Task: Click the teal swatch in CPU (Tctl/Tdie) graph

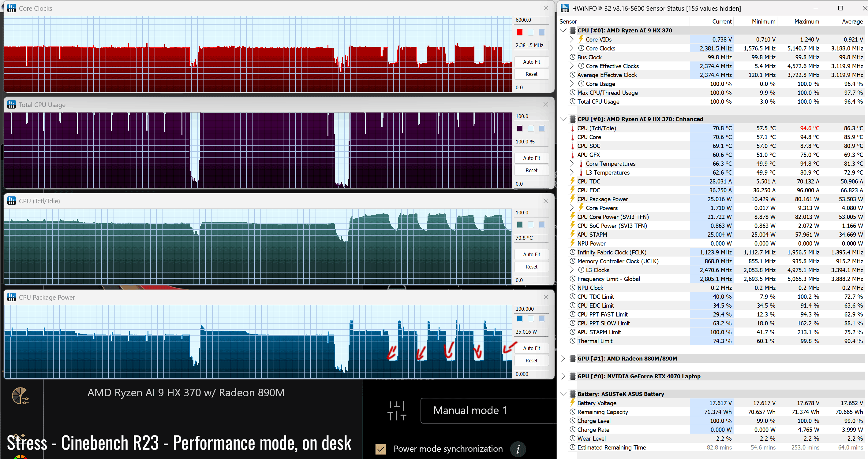Action: 520,225
